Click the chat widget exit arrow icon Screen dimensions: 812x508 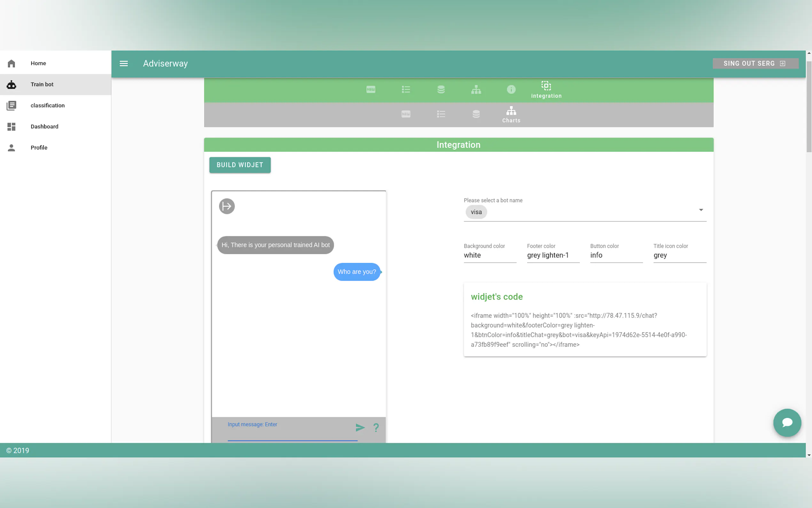coord(227,206)
